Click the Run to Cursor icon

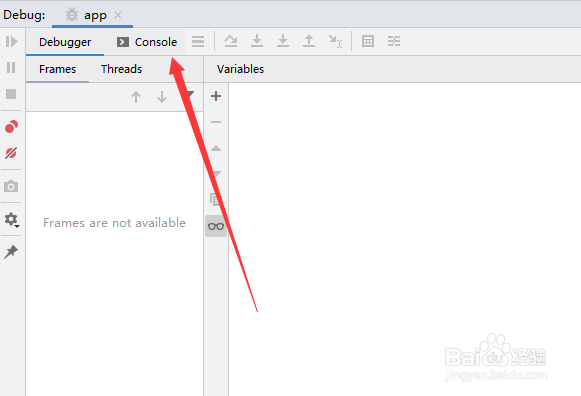pos(335,41)
